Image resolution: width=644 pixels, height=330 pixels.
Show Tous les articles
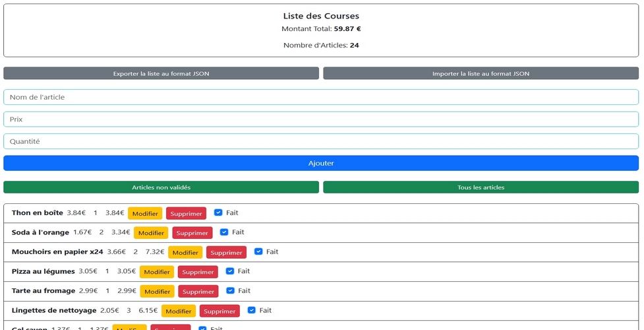click(x=481, y=187)
